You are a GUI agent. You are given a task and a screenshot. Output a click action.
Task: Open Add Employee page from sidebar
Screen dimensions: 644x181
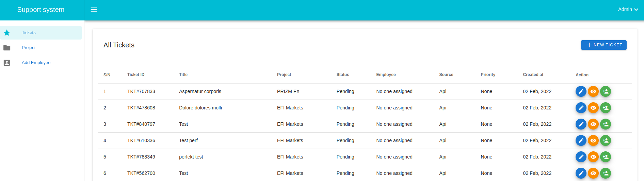click(36, 63)
